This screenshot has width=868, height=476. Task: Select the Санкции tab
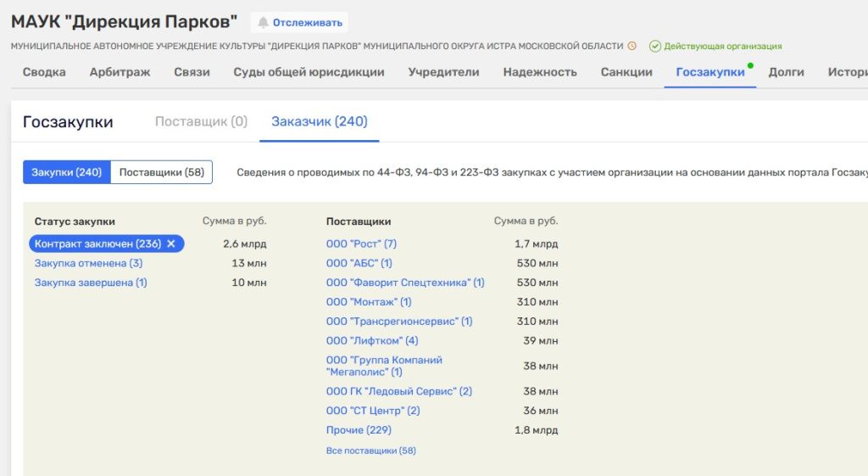pos(626,72)
